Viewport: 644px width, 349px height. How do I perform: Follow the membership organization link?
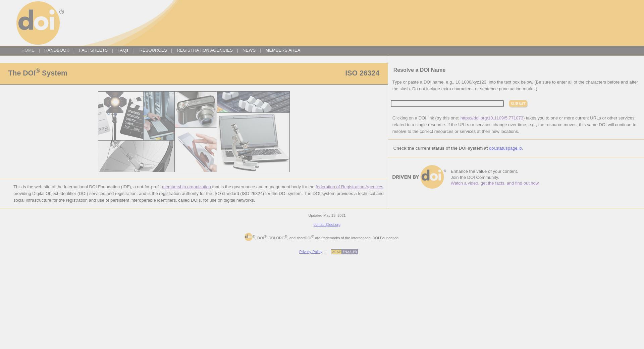coord(186,187)
